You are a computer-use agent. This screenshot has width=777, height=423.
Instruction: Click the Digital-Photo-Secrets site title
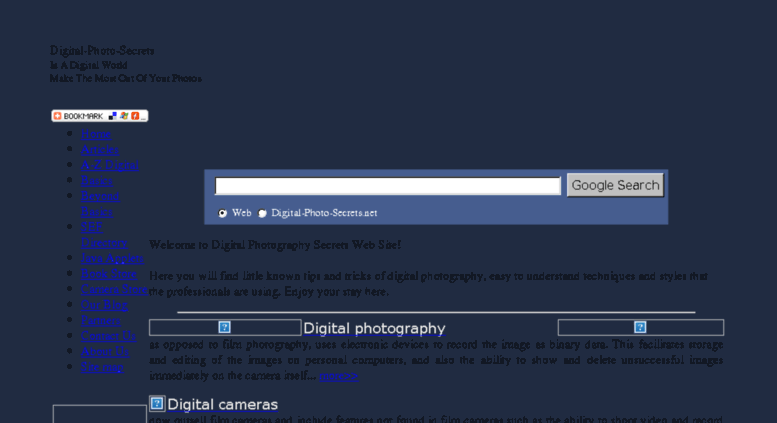[x=102, y=51]
